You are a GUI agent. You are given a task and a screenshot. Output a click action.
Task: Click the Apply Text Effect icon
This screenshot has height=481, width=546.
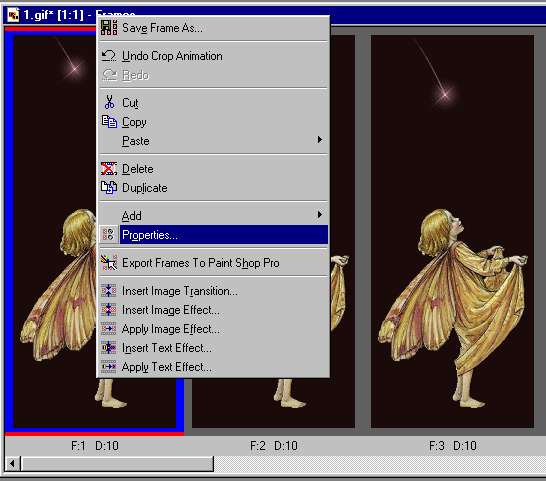click(109, 366)
